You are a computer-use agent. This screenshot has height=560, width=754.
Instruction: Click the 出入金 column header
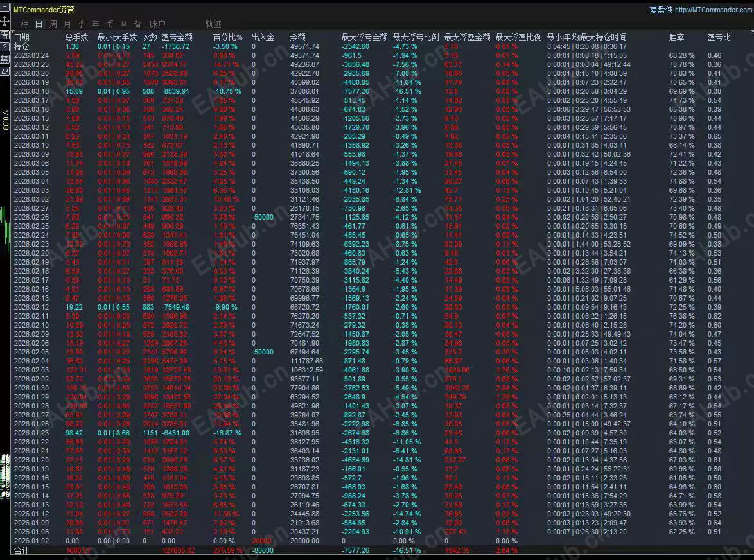(263, 37)
